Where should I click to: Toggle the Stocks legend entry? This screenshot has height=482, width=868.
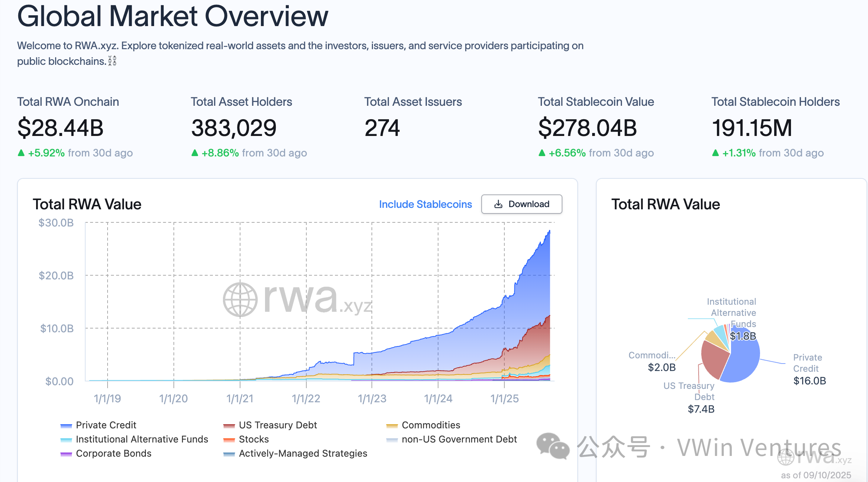click(253, 439)
